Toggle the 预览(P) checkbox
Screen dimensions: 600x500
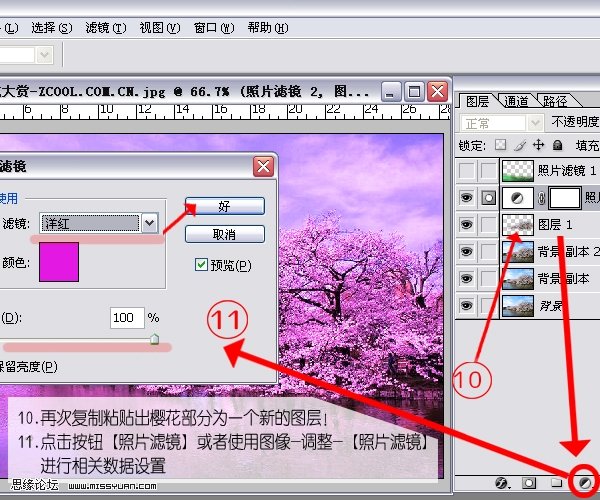201,264
